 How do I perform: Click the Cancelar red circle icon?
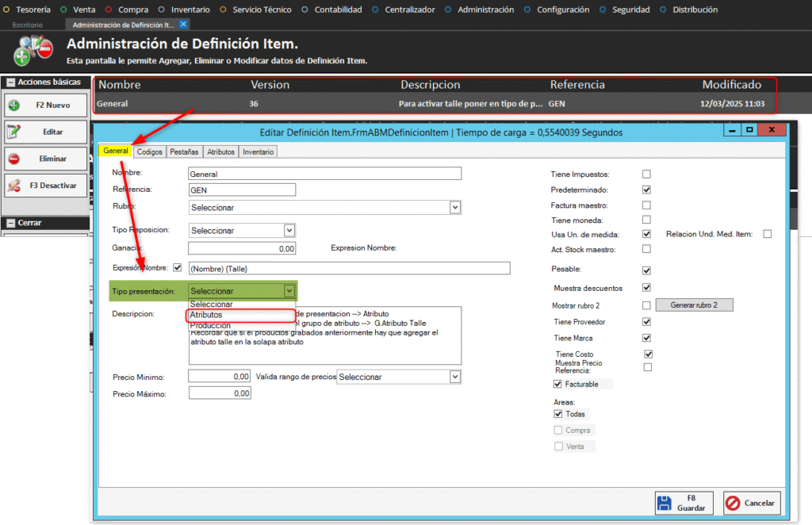[x=733, y=503]
